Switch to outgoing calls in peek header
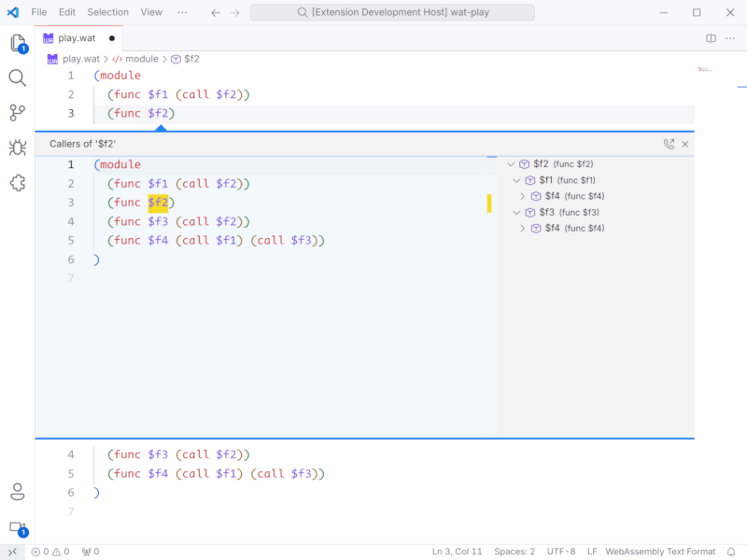 coord(669,144)
